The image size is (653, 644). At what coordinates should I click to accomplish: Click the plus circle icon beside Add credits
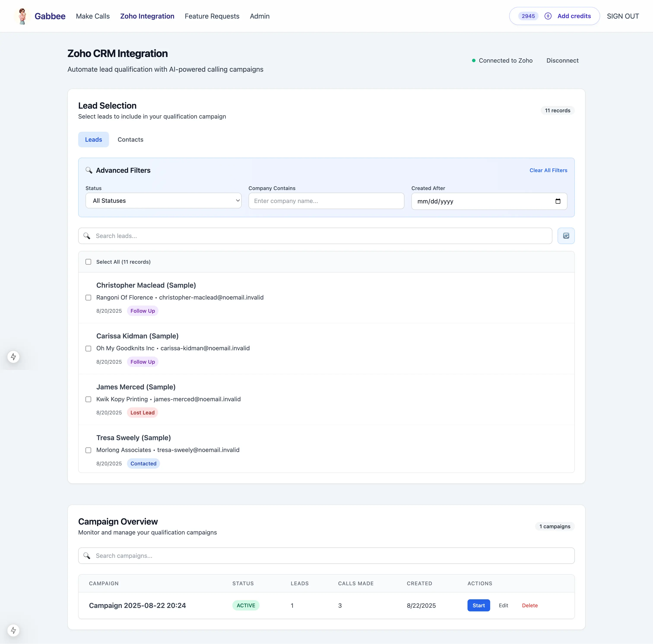click(548, 16)
